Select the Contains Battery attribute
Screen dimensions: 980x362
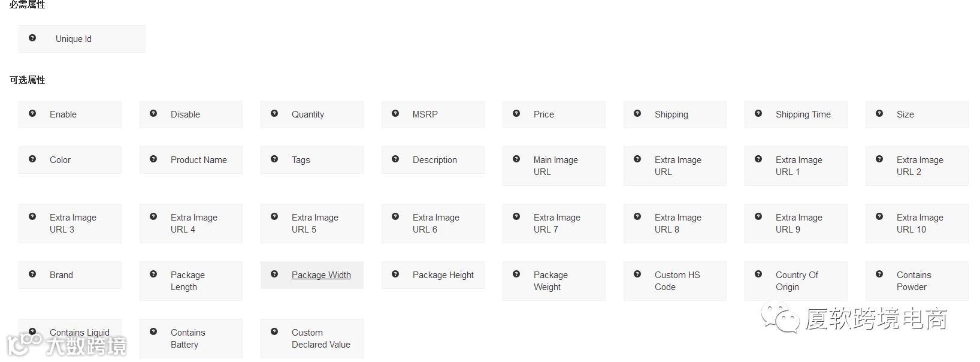click(191, 339)
